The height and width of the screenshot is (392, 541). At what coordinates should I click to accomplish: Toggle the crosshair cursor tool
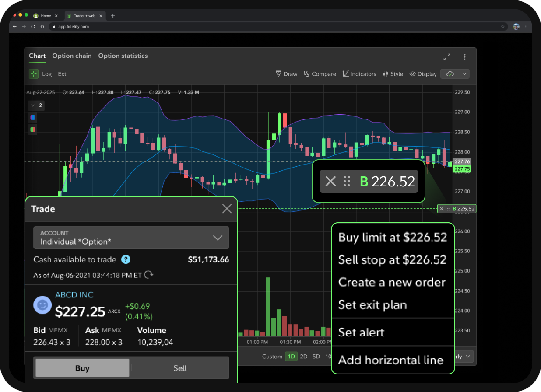click(34, 74)
